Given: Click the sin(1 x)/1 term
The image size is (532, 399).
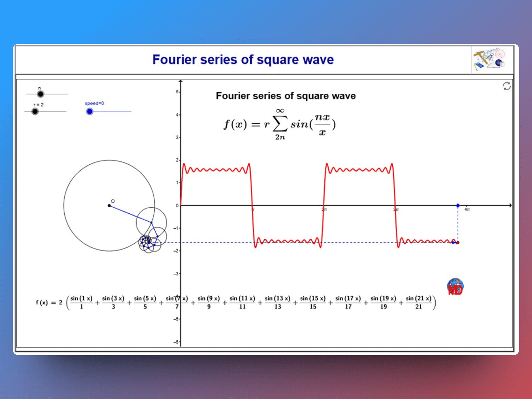Looking at the screenshot, I should pyautogui.click(x=81, y=302).
